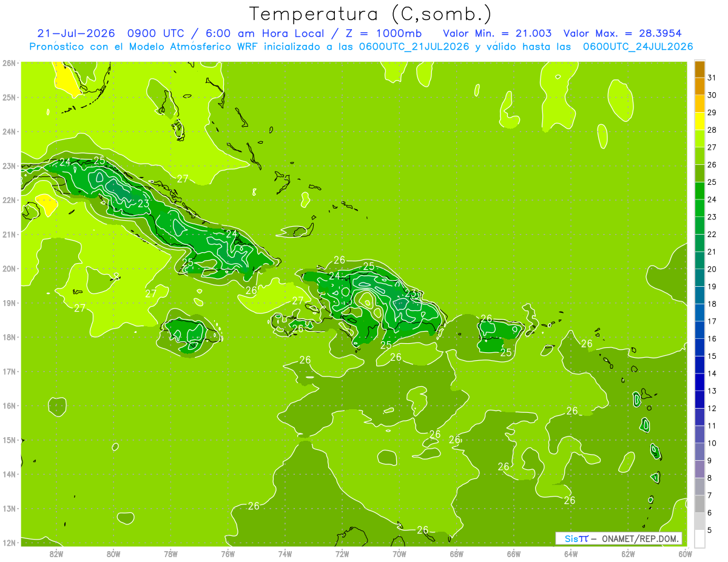Click the "23N" latitude axis label
The image size is (728, 562).
point(9,166)
